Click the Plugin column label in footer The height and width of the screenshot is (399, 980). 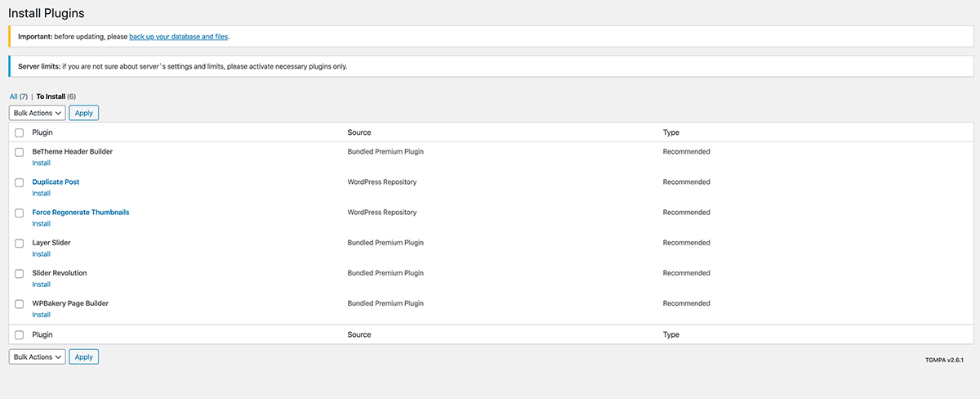pos(42,334)
